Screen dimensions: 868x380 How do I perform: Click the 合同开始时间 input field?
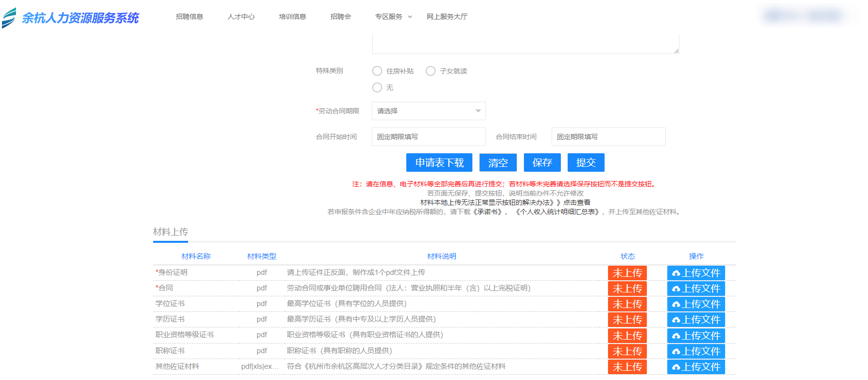(x=428, y=137)
